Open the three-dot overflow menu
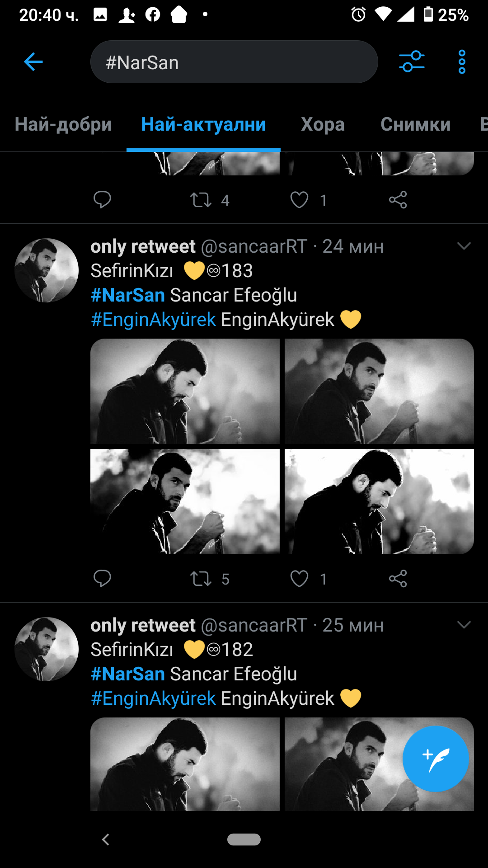 461,62
